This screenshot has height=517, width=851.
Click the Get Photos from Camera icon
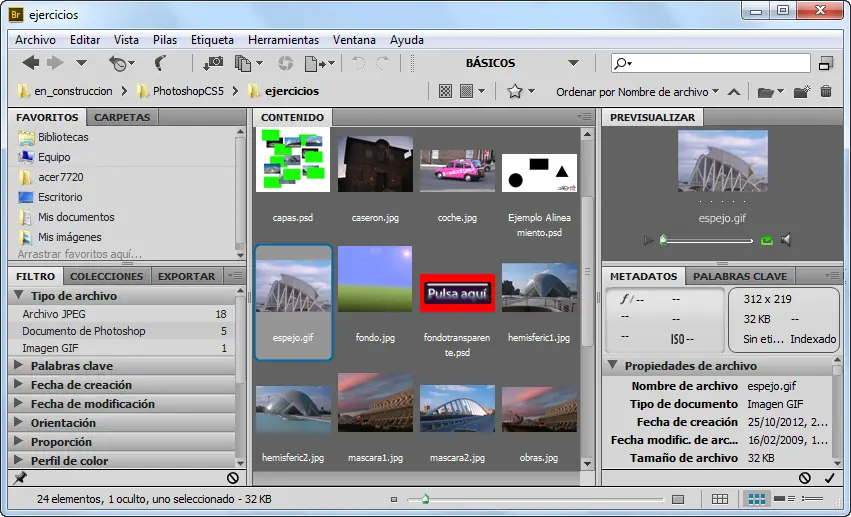point(213,63)
